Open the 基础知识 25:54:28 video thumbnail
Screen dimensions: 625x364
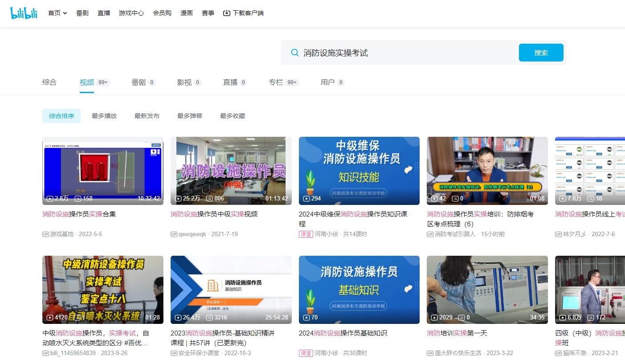click(x=231, y=290)
